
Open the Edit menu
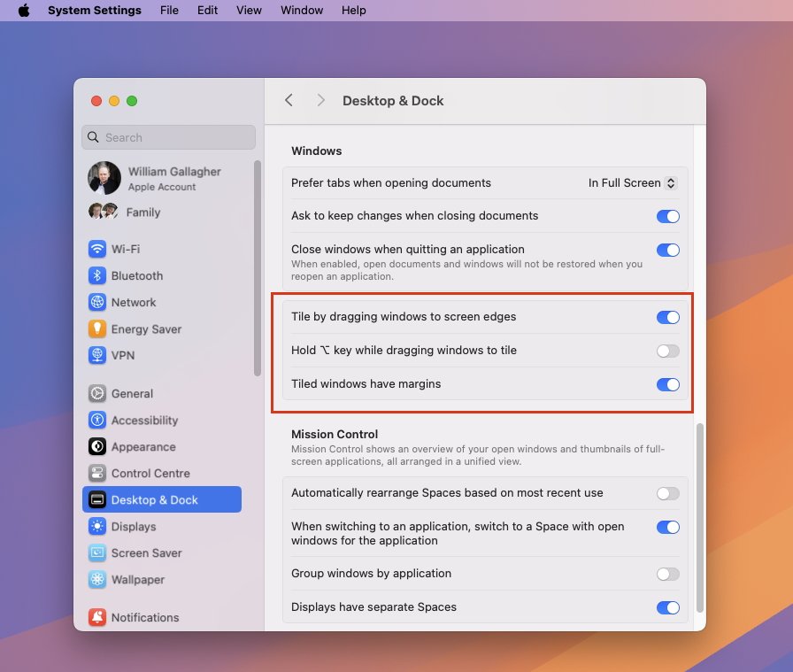point(207,10)
